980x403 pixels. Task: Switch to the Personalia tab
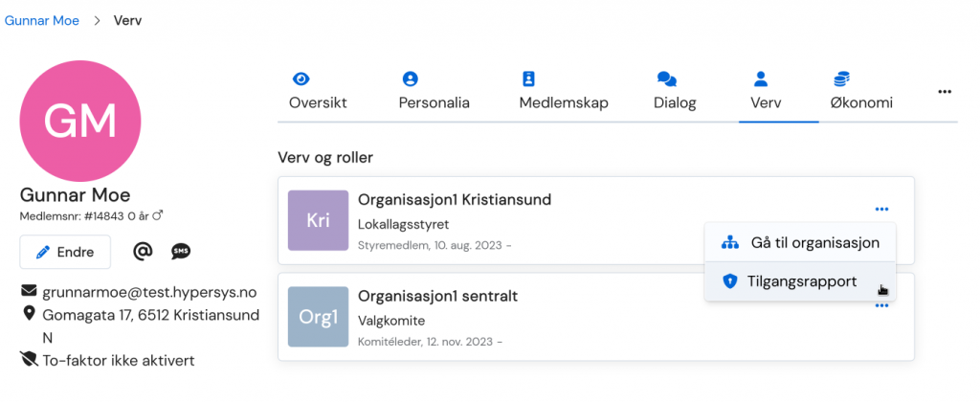pyautogui.click(x=434, y=91)
